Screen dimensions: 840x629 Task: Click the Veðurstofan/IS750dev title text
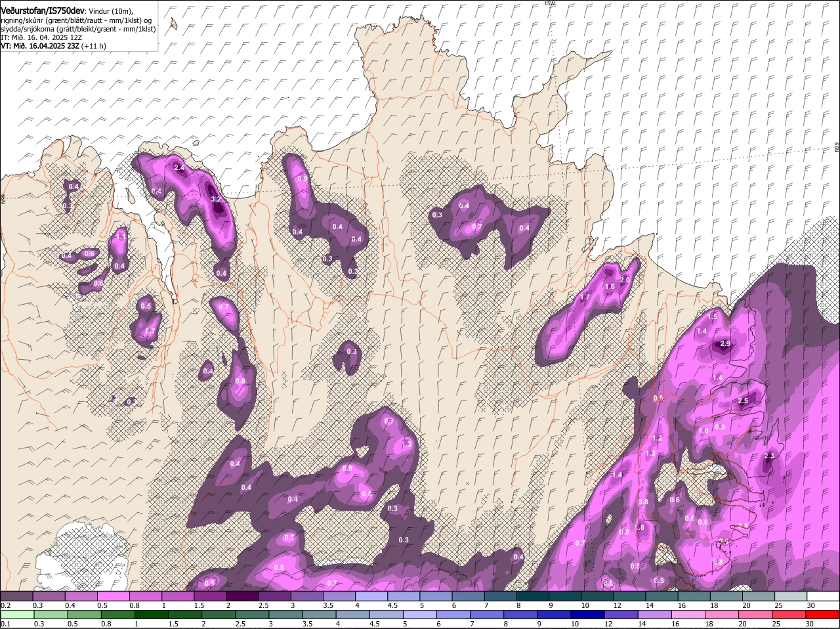point(43,11)
